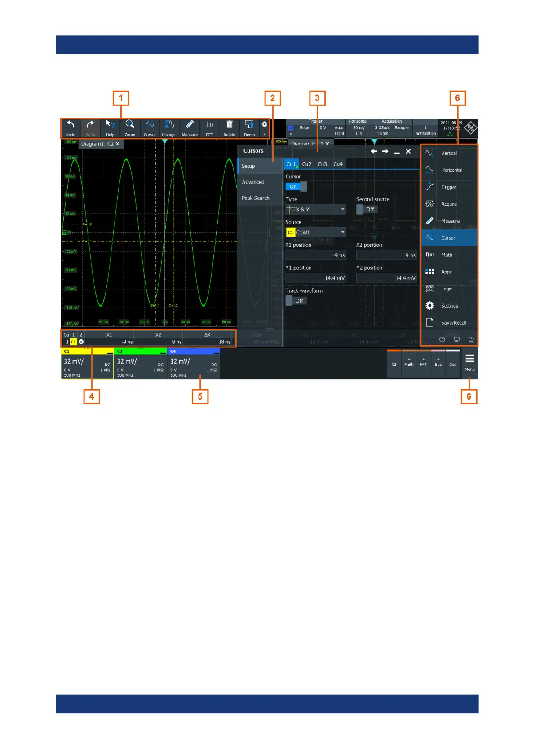535x756 pixels.
Task: Open Math f(x) menu entry
Action: click(449, 255)
